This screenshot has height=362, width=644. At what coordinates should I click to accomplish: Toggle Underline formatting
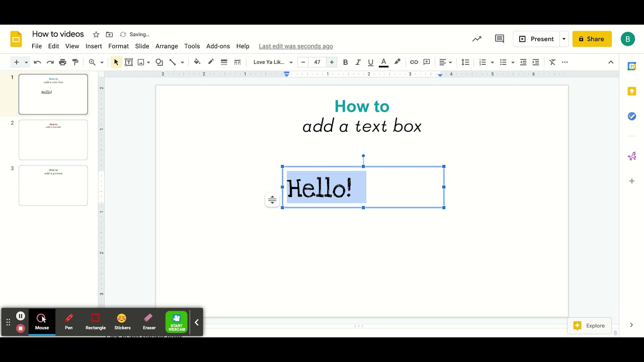point(371,62)
